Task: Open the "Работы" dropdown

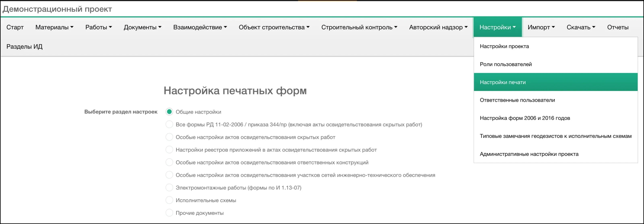Action: coord(98,27)
